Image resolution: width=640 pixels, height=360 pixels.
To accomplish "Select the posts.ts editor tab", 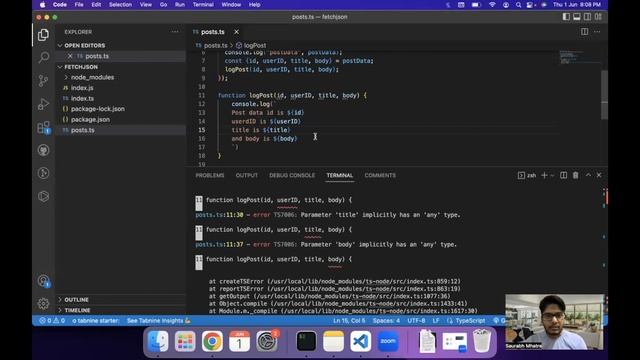I will 213,32.
